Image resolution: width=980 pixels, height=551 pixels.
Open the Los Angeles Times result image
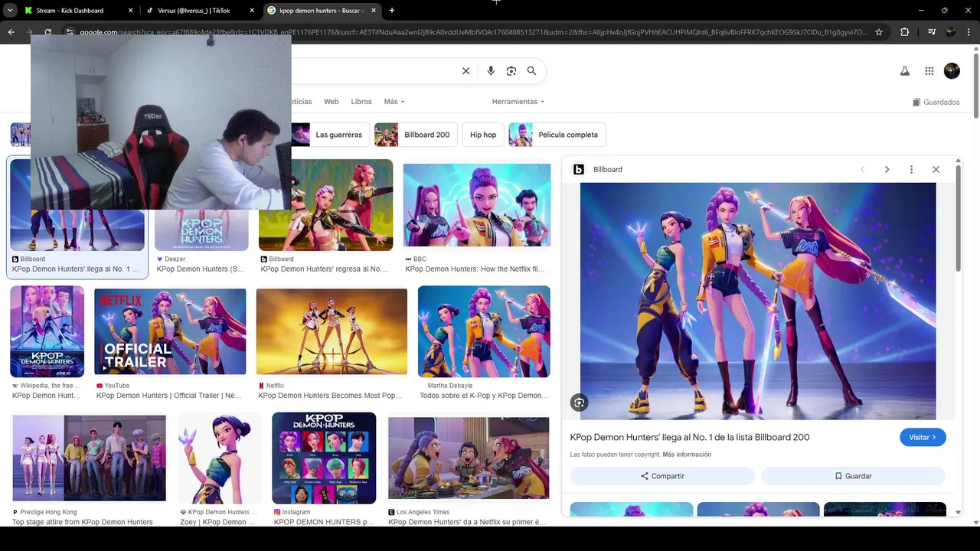(x=469, y=458)
